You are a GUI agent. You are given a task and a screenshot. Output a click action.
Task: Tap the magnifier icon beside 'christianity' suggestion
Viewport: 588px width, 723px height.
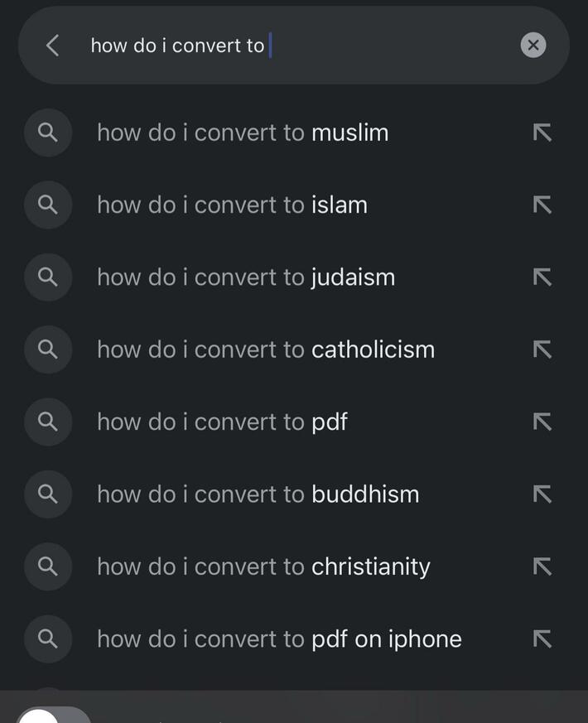47,566
